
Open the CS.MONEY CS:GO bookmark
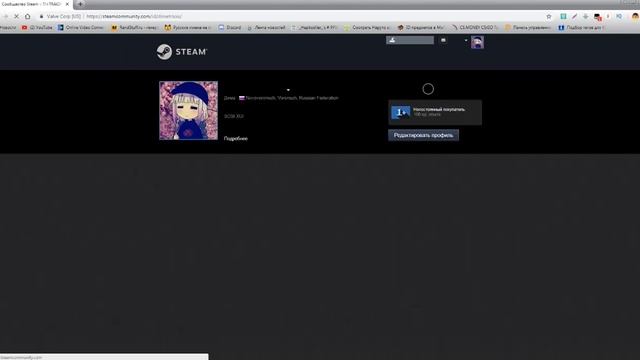click(x=475, y=27)
